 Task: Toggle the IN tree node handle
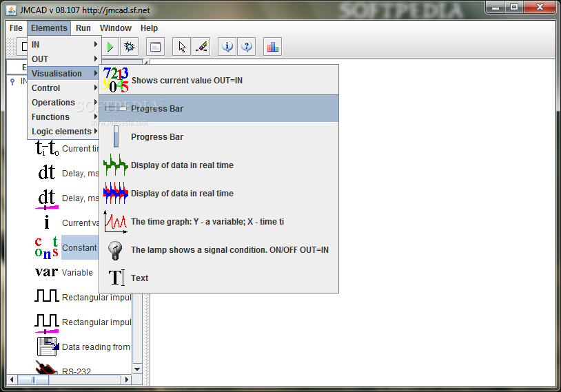[12, 82]
